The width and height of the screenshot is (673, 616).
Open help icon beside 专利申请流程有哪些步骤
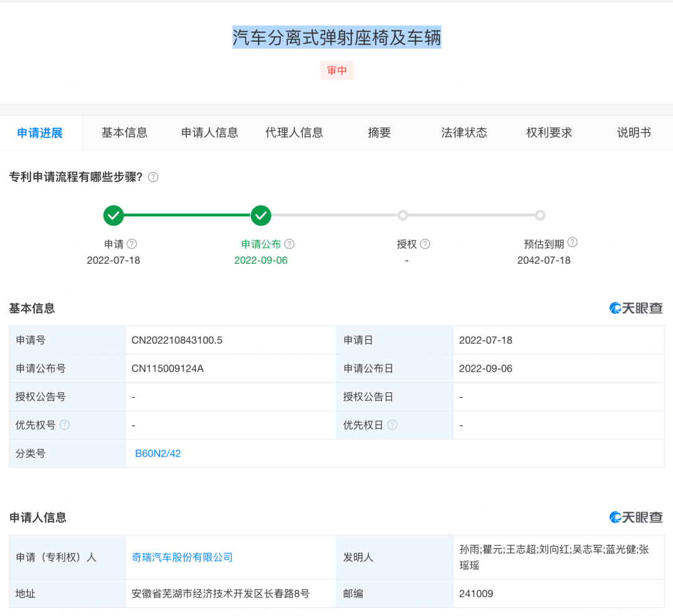click(x=153, y=177)
